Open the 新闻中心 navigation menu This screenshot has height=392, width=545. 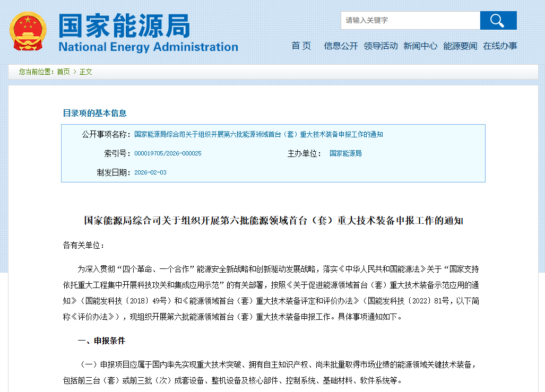pyautogui.click(x=420, y=46)
